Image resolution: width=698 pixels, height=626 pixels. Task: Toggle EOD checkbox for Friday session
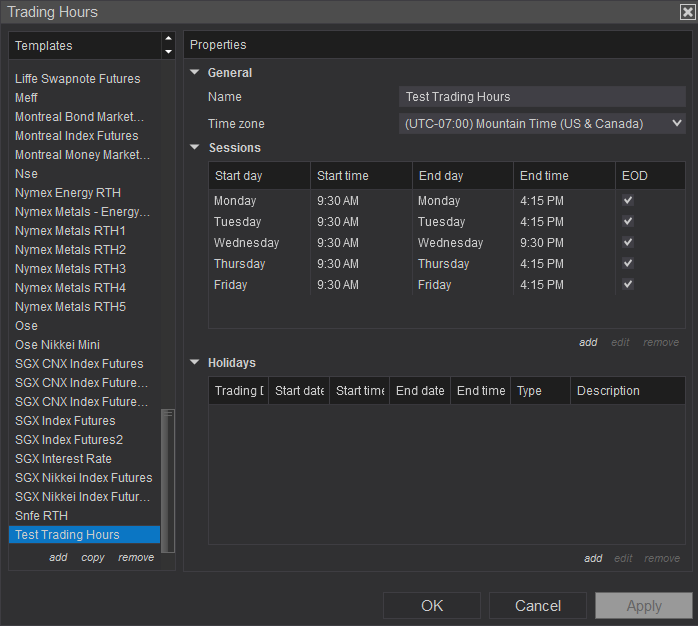628,285
